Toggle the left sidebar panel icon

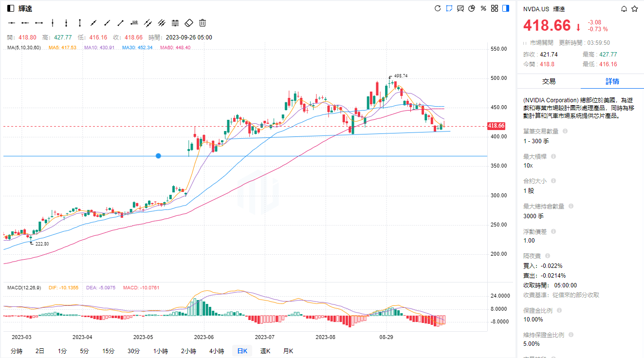pyautogui.click(x=11, y=8)
